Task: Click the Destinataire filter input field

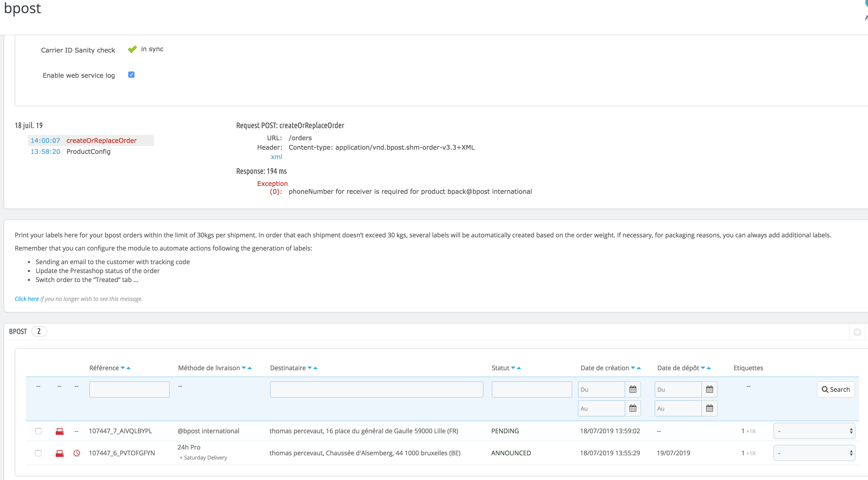Action: 376,389
